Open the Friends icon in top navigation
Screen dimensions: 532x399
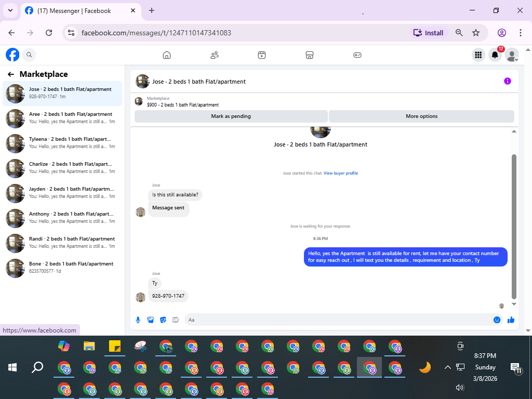pos(215,55)
